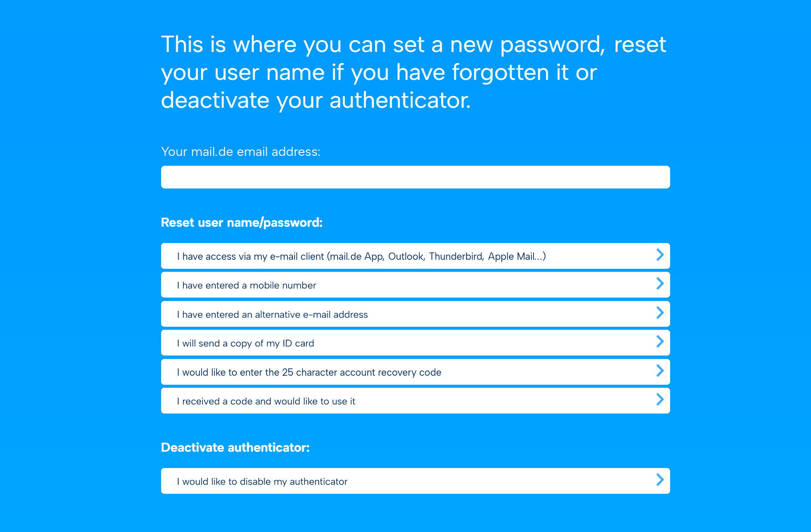Click the chevron on the alternative e-mail address row
Viewport: 811px width, 532px height.
660,313
